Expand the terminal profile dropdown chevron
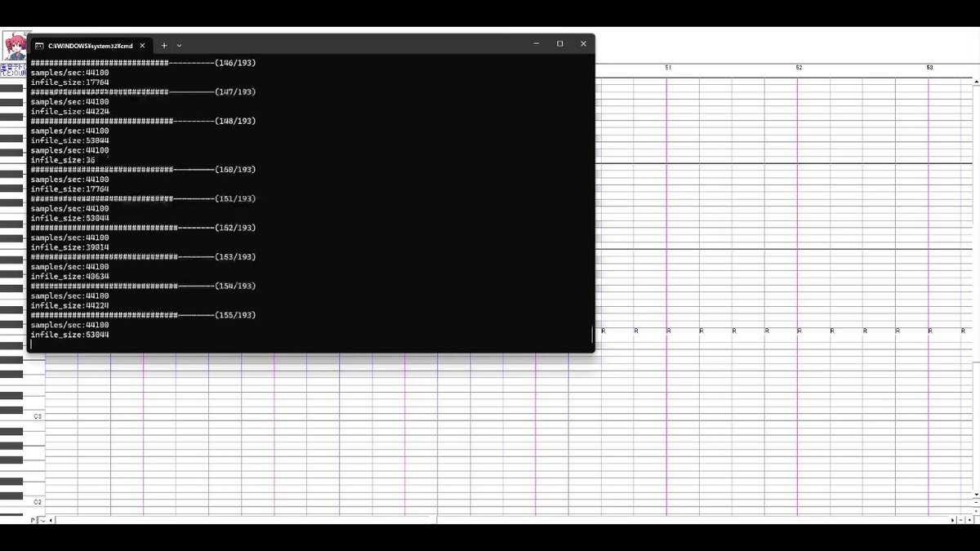 pyautogui.click(x=180, y=45)
